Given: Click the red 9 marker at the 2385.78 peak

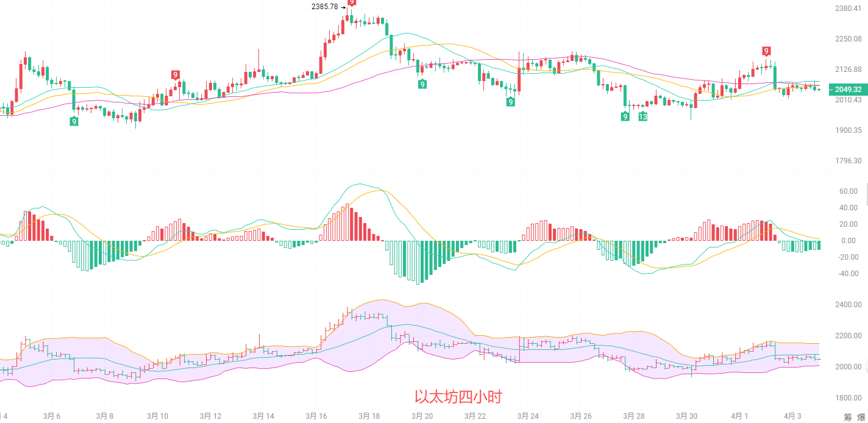Looking at the screenshot, I should pyautogui.click(x=352, y=2).
